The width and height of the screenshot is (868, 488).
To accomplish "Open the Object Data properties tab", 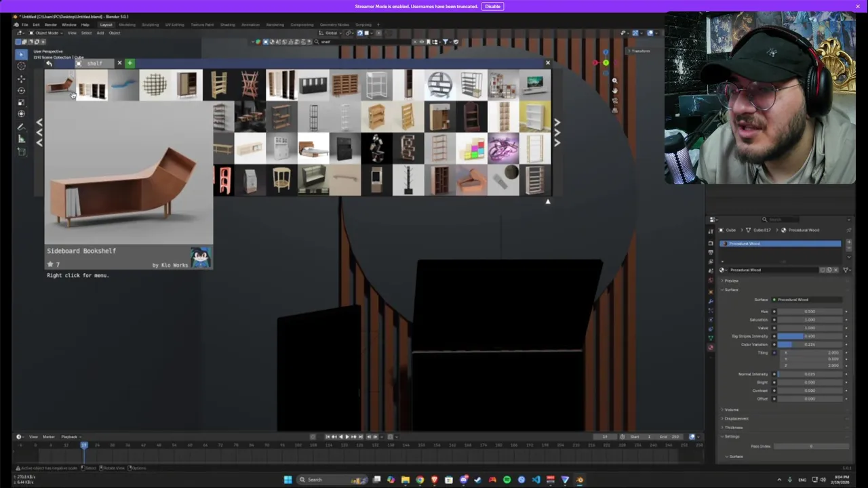I will (x=711, y=338).
